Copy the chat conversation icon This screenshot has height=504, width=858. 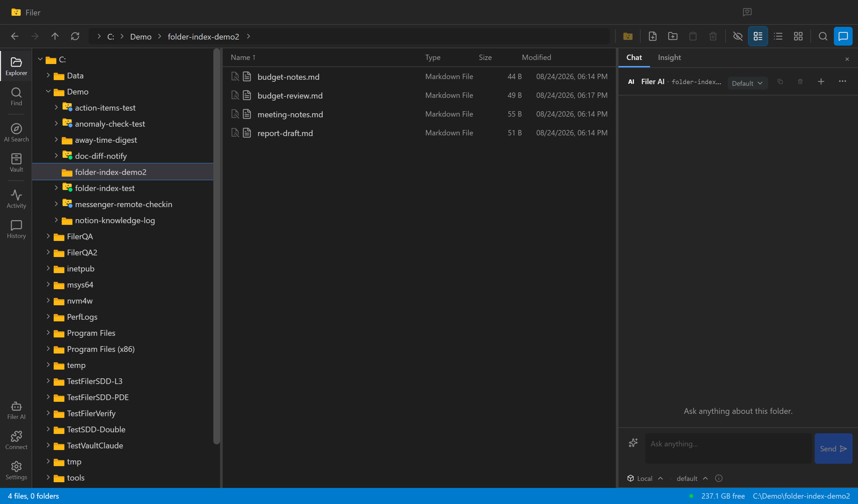click(780, 82)
